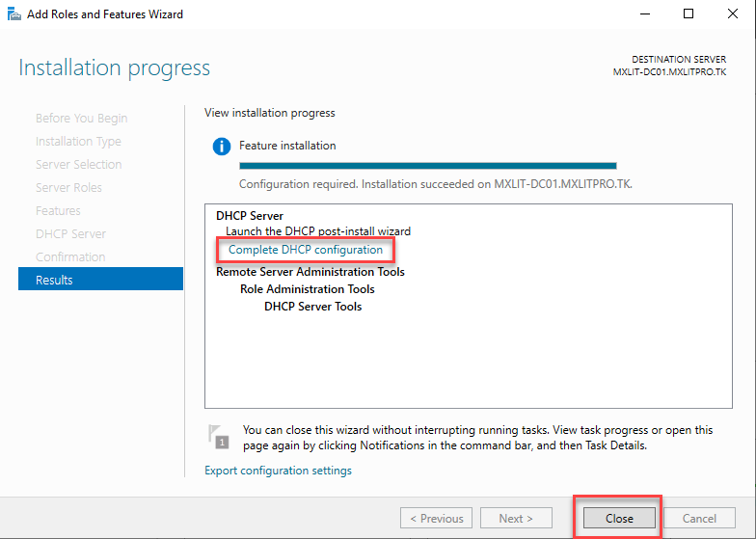Go to the Confirmation step
Viewport: 756px width, 539px height.
(x=70, y=256)
